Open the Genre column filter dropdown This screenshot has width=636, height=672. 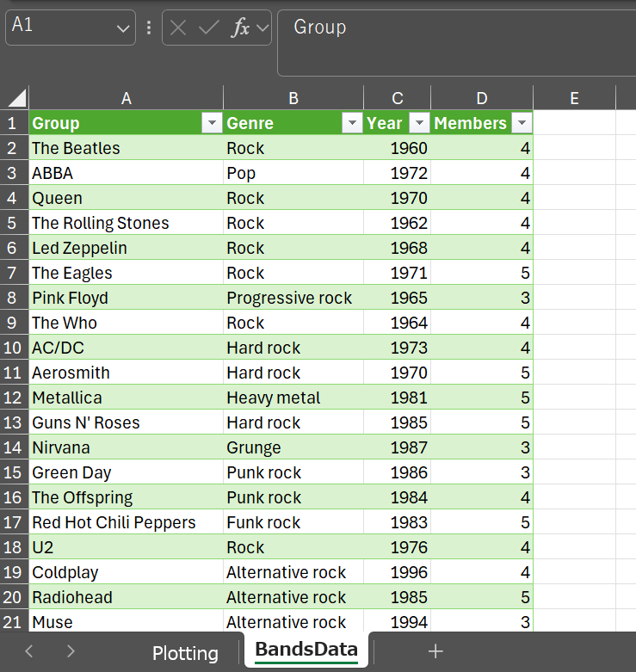tap(352, 123)
